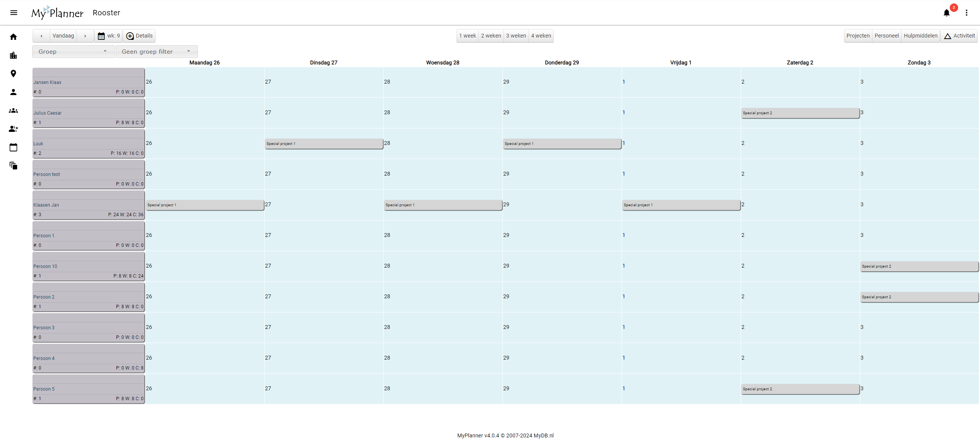980x442 pixels.
Task: Click the Vandaag button
Action: (63, 35)
